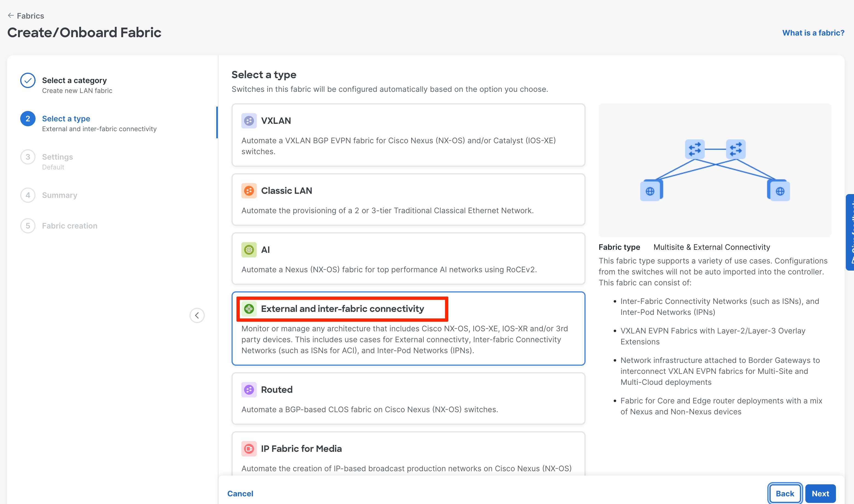The height and width of the screenshot is (504, 854).
Task: Select the Classic LAN type card
Action: (x=408, y=200)
